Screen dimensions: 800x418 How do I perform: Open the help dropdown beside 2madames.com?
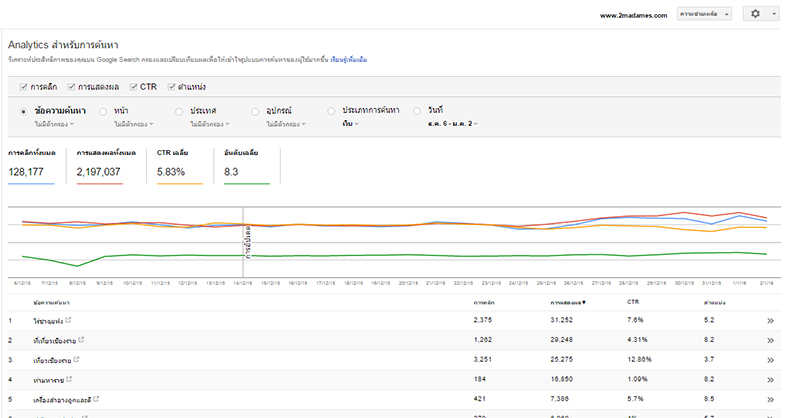(704, 14)
